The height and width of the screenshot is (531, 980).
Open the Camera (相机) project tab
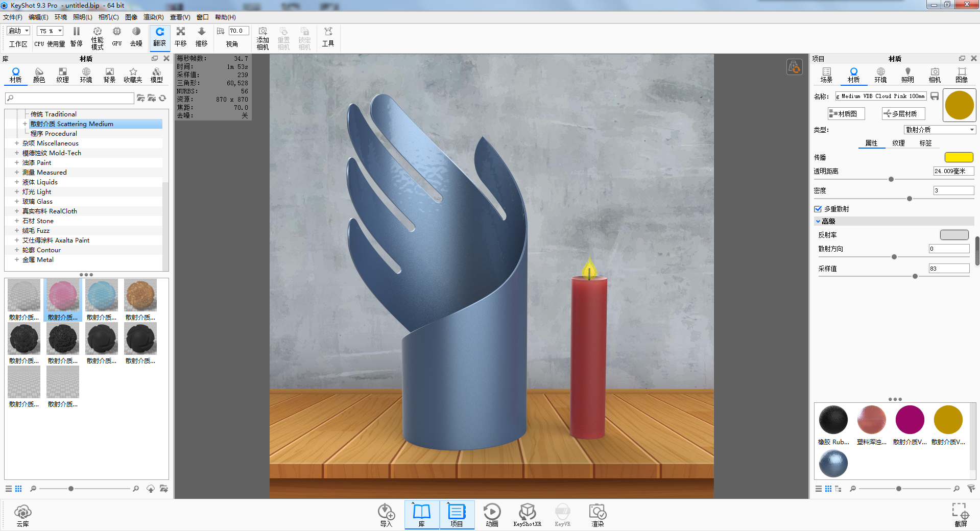[x=935, y=75]
